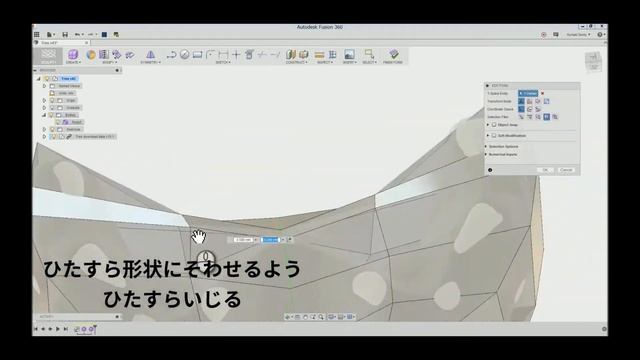
Task: Clear T-Spline Entity selection with red X
Action: [542, 93]
